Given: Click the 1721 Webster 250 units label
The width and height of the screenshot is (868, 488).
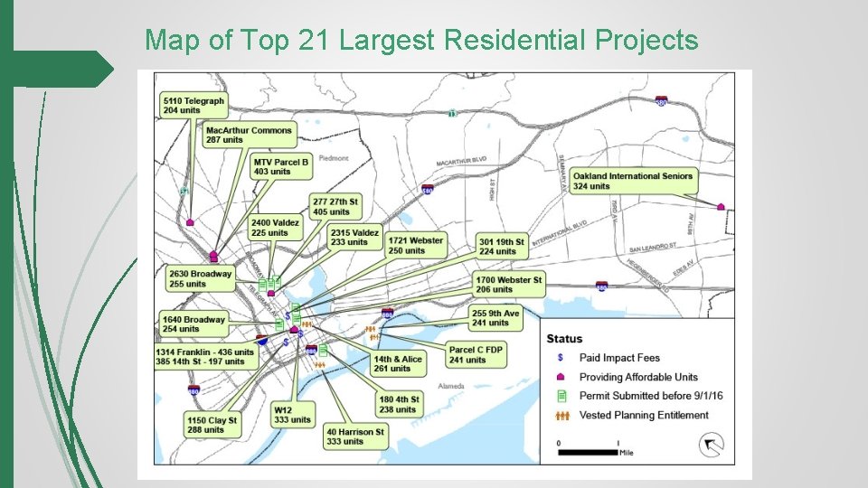Looking at the screenshot, I should click(x=415, y=245).
